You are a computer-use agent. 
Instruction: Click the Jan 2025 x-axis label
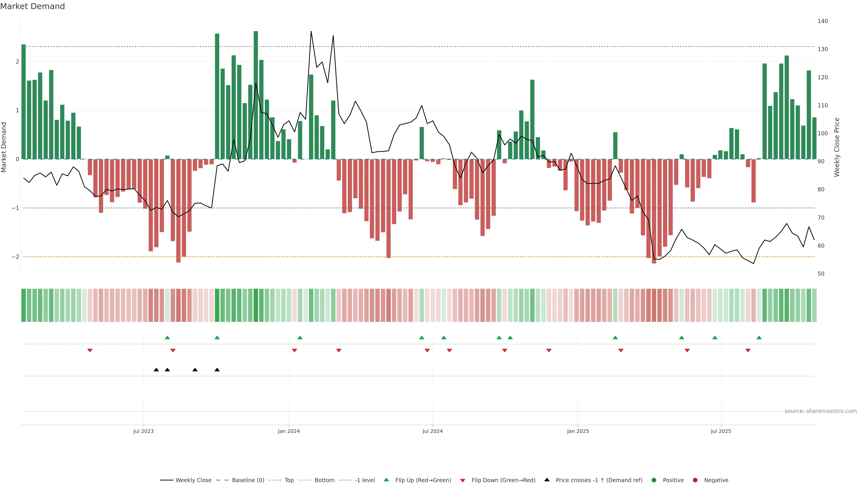(x=578, y=431)
